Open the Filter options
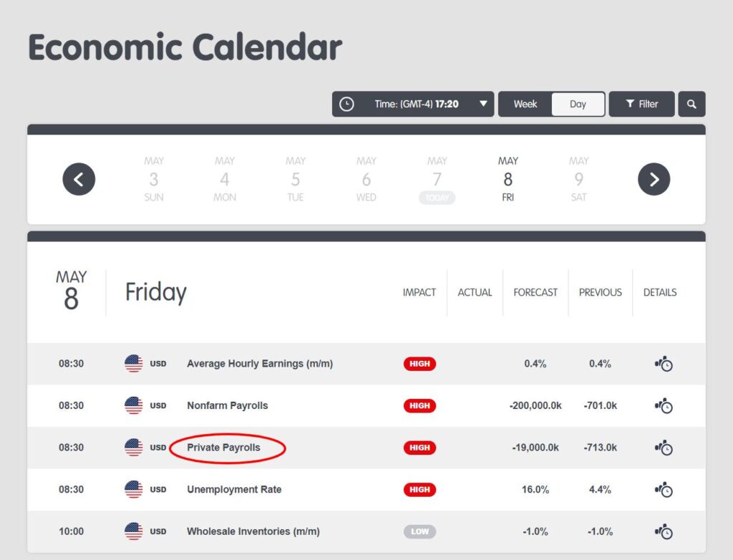The image size is (733, 560). point(641,104)
